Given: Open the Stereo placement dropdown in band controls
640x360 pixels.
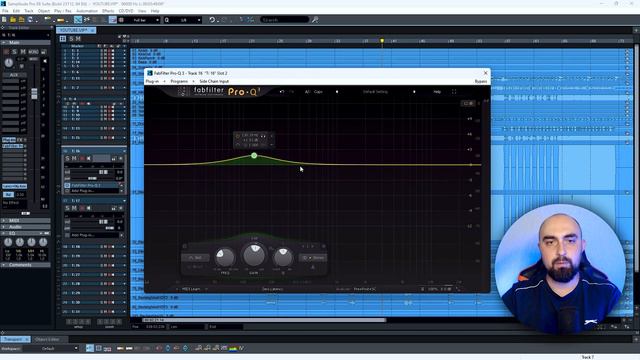Looking at the screenshot, I should pos(313,258).
